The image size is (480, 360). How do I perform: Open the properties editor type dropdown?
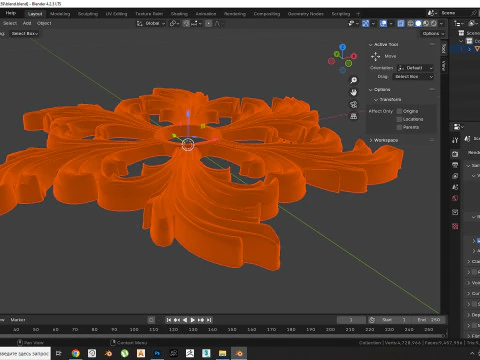click(x=458, y=127)
